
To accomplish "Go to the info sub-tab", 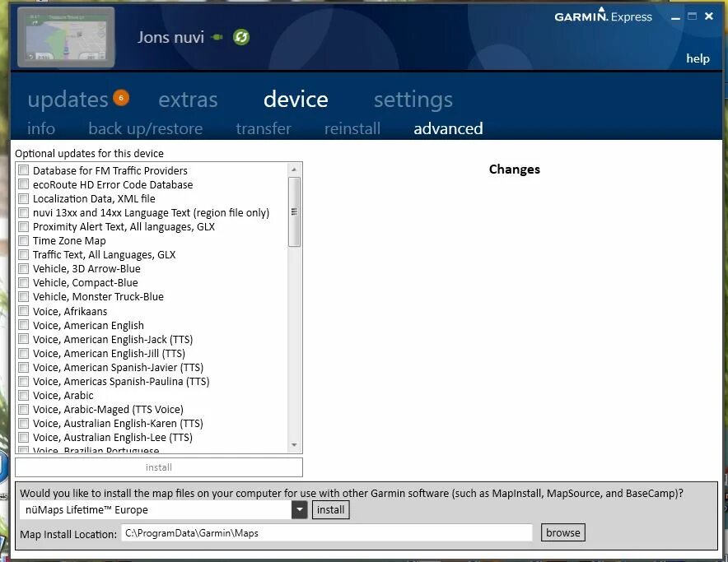I will [x=41, y=128].
